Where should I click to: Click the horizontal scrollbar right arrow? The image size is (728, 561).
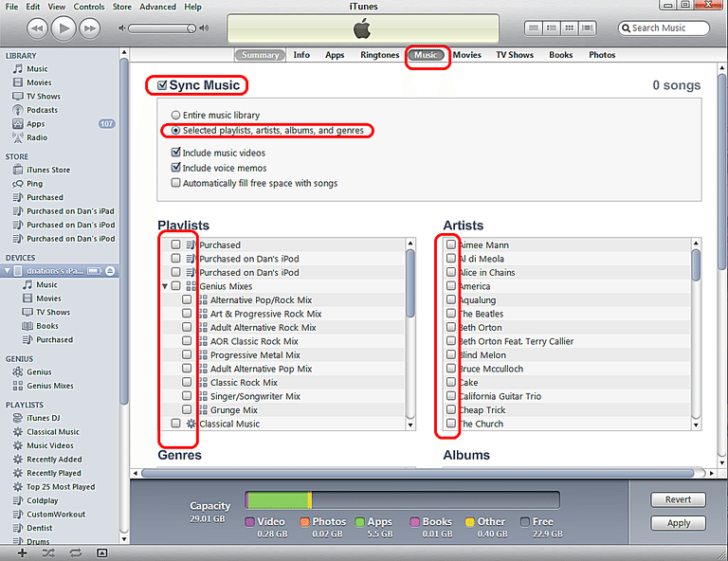point(711,473)
